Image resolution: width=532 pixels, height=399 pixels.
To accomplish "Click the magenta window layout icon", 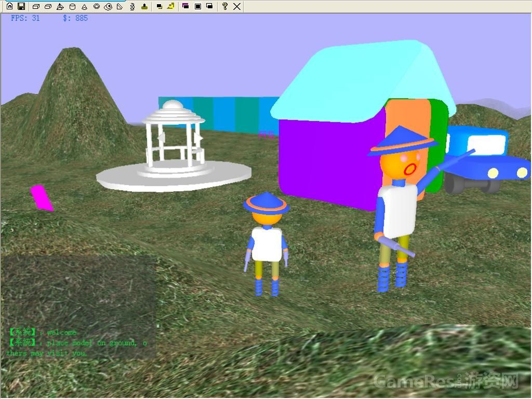I will [x=185, y=6].
